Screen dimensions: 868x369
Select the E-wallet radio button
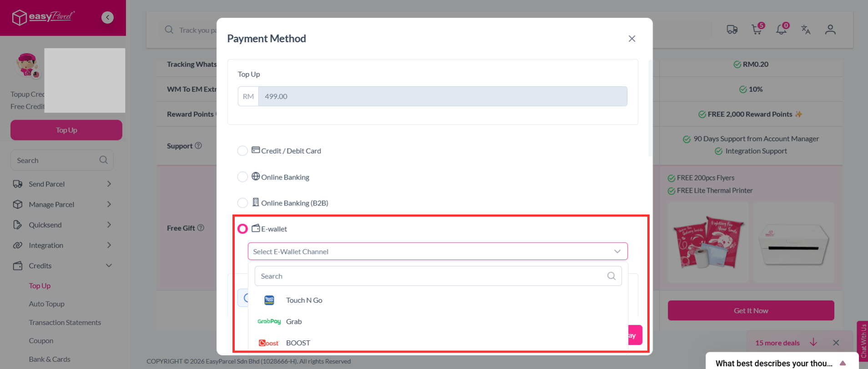pos(242,229)
